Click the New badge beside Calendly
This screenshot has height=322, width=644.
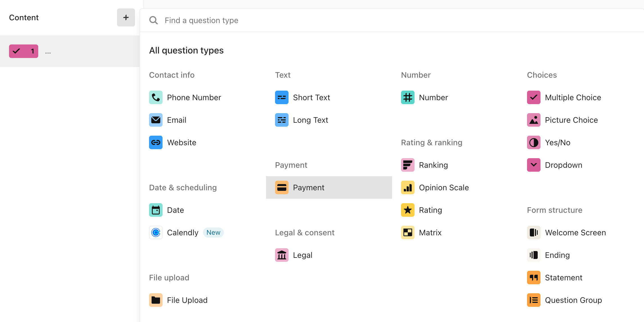tap(213, 232)
